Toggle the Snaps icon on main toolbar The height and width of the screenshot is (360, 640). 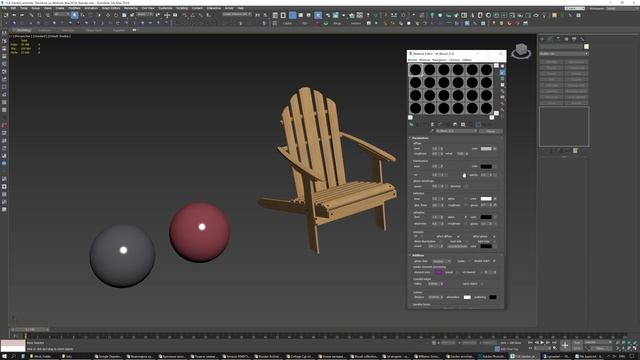pyautogui.click(x=184, y=15)
